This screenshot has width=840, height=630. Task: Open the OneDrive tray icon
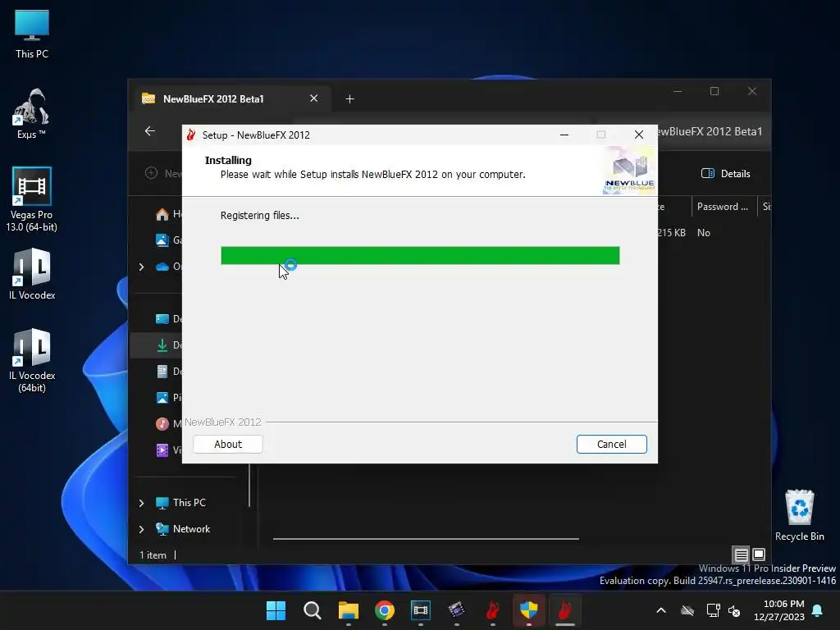(x=687, y=610)
